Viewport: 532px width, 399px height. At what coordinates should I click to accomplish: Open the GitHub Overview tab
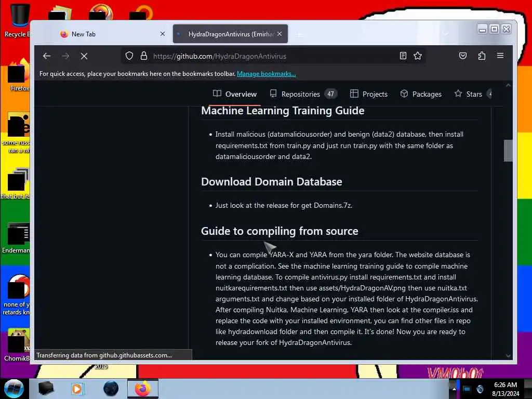[235, 94]
